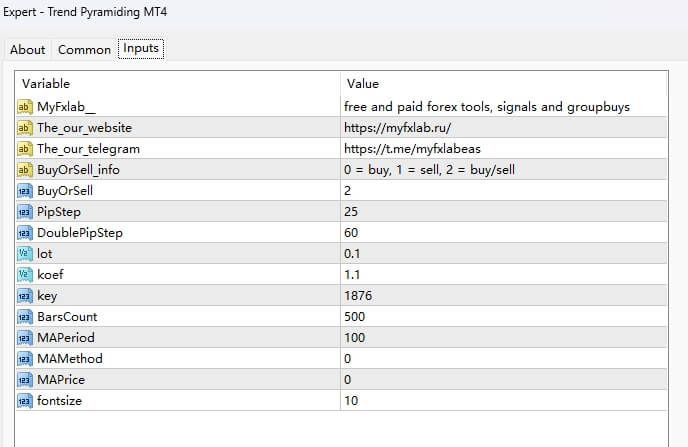688x447 pixels.
Task: Select the The_our_telegram variable row name
Action: coord(88,149)
